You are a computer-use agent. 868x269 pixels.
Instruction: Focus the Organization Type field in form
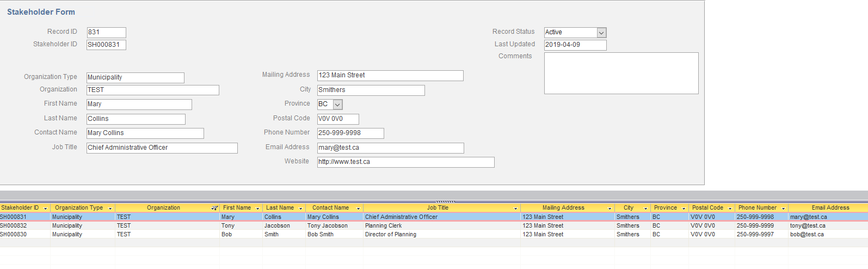coord(135,77)
